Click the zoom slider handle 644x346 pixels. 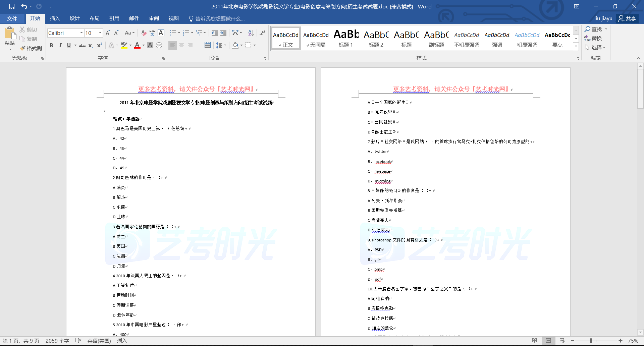[x=591, y=341]
